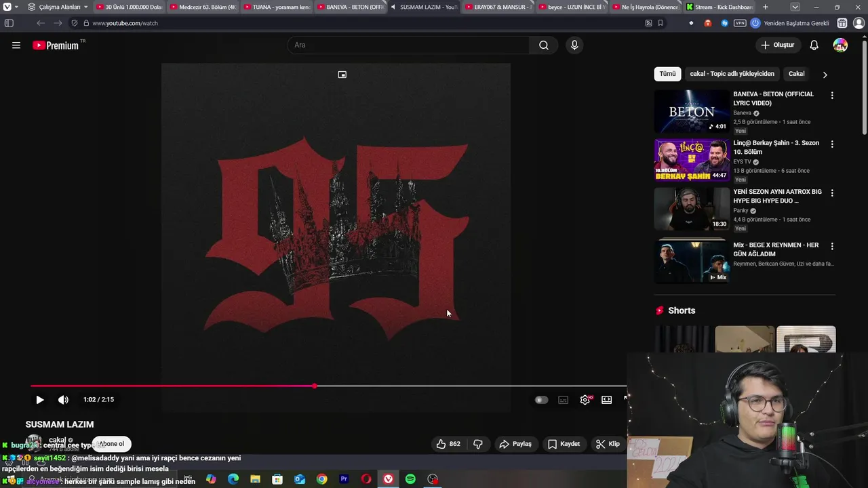Like the video with 862 likes
Image resolution: width=868 pixels, height=488 pixels.
pos(448,444)
